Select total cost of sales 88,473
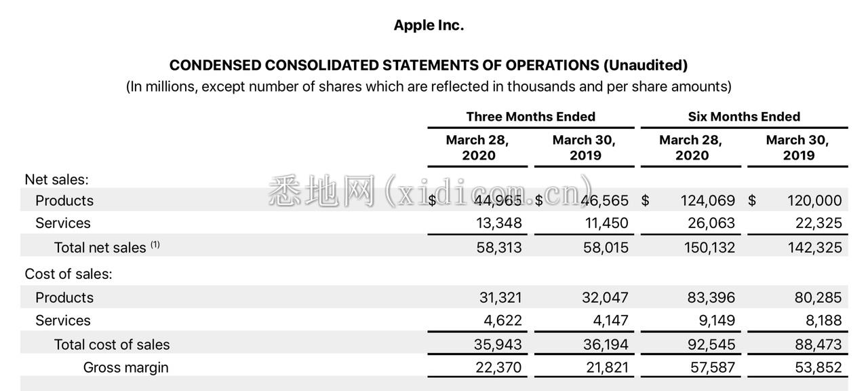This screenshot has width=868, height=391. pyautogui.click(x=818, y=345)
